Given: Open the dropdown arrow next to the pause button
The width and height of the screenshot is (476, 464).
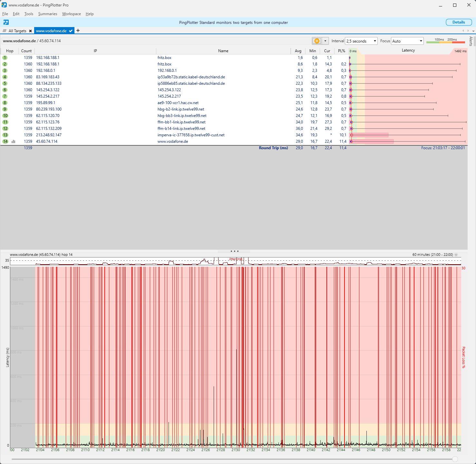Looking at the screenshot, I should (325, 41).
